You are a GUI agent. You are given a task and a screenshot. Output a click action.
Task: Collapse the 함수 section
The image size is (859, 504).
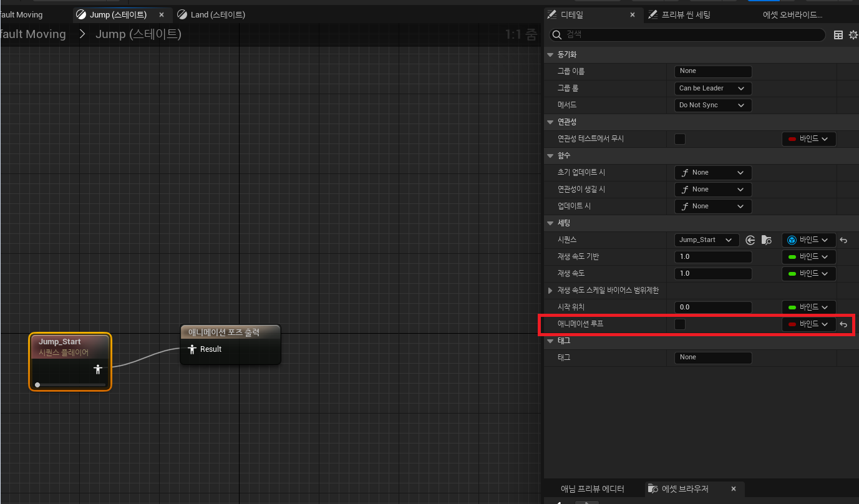(x=550, y=156)
